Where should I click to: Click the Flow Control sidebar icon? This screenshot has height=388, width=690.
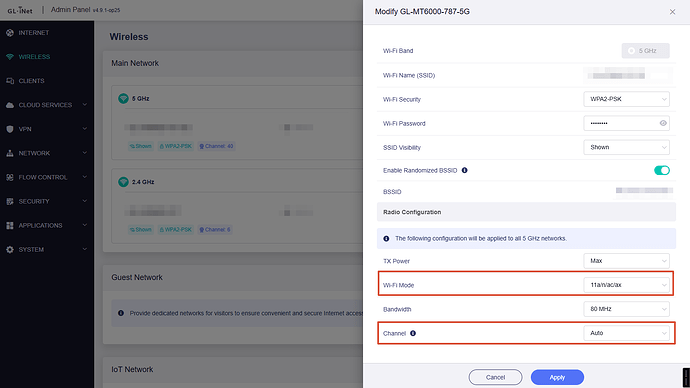tap(10, 177)
